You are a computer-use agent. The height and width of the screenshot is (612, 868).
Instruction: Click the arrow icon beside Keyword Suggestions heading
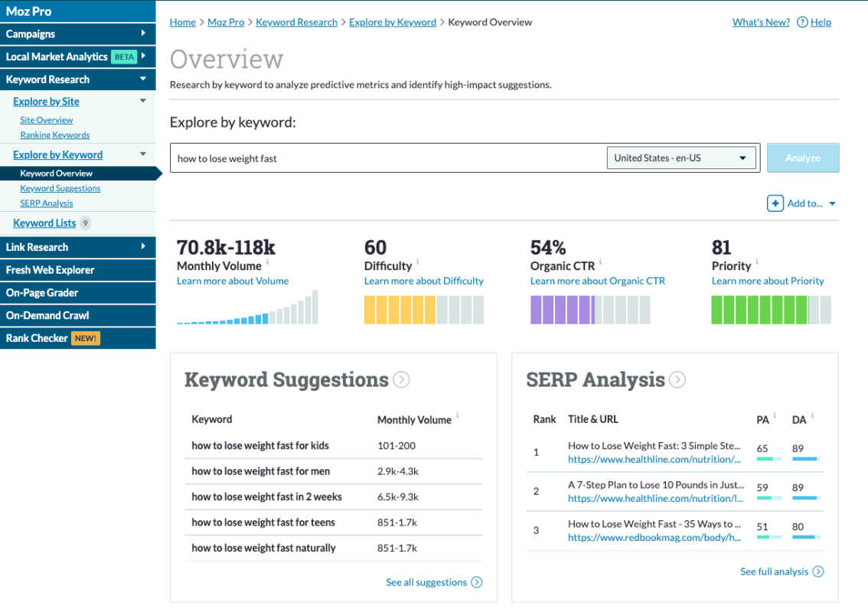click(401, 379)
